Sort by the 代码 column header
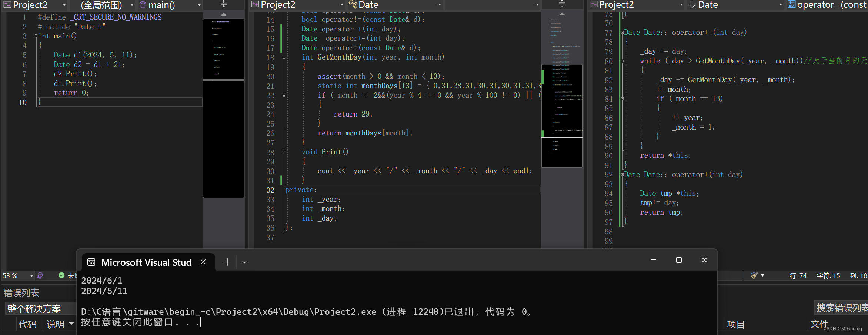Image resolution: width=868 pixels, height=335 pixels. tap(28, 324)
